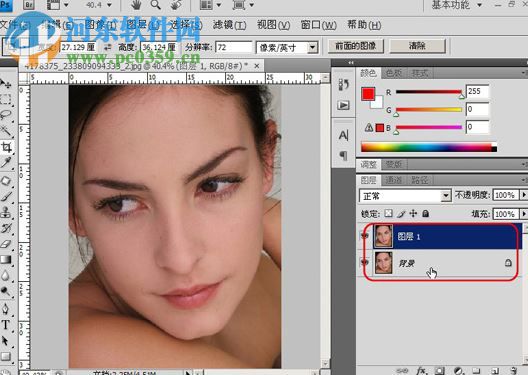This screenshot has width=528, height=375.
Task: Select the Zoom magnifier in application bar
Action: [155, 5]
